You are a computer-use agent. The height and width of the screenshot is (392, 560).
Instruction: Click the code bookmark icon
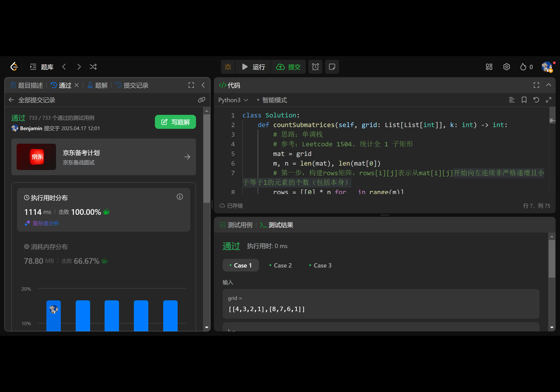click(524, 100)
